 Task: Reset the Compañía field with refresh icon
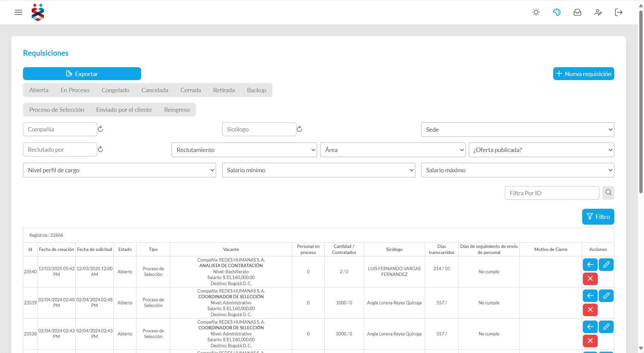(x=100, y=129)
